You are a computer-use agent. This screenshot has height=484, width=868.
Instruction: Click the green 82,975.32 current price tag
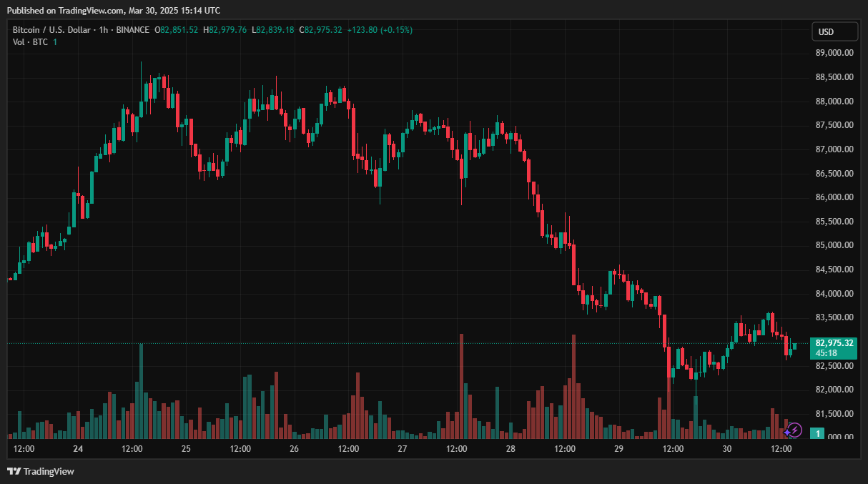tap(833, 343)
